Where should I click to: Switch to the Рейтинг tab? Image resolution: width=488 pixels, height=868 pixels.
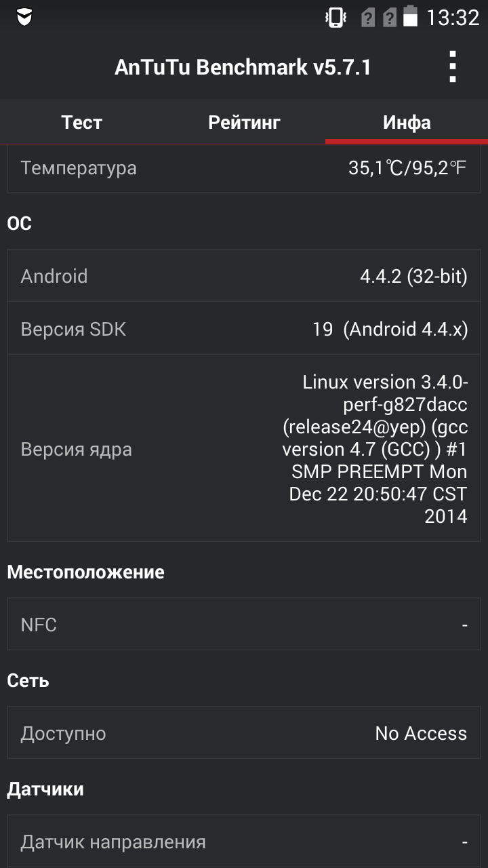pos(244,122)
